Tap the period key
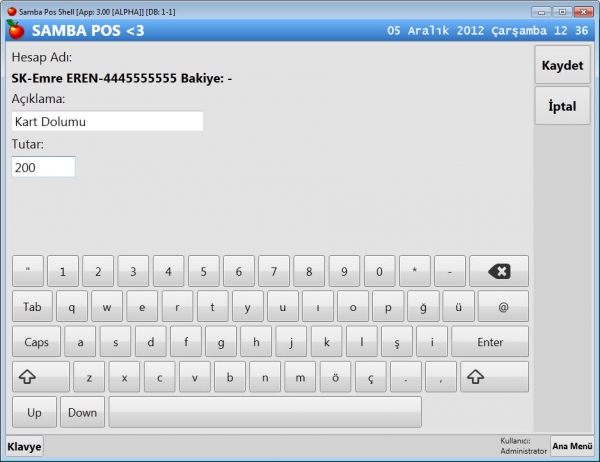The height and width of the screenshot is (462, 600). tap(406, 377)
